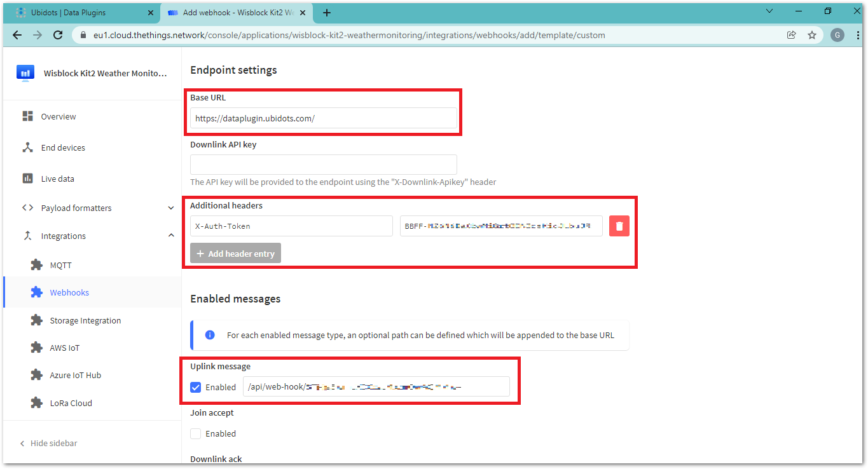Viewport: 868px width, 469px height.
Task: Open the tab search dropdown arrow
Action: click(769, 11)
